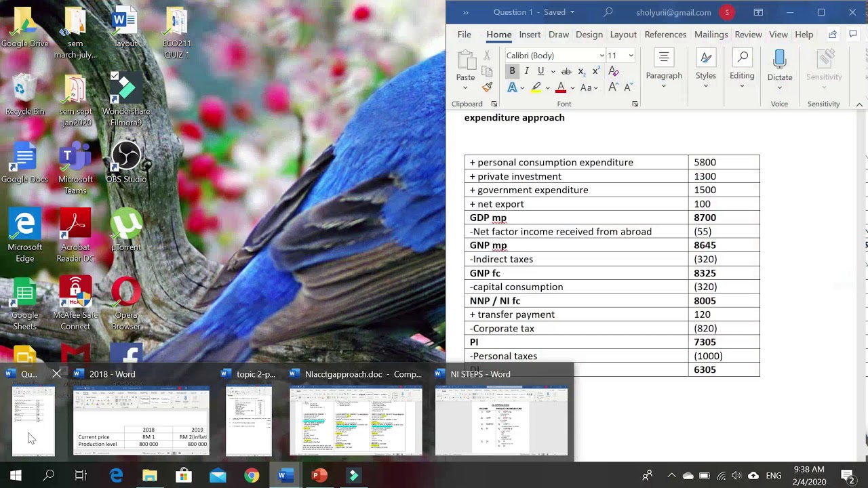Toggle Underline formatting

point(540,71)
